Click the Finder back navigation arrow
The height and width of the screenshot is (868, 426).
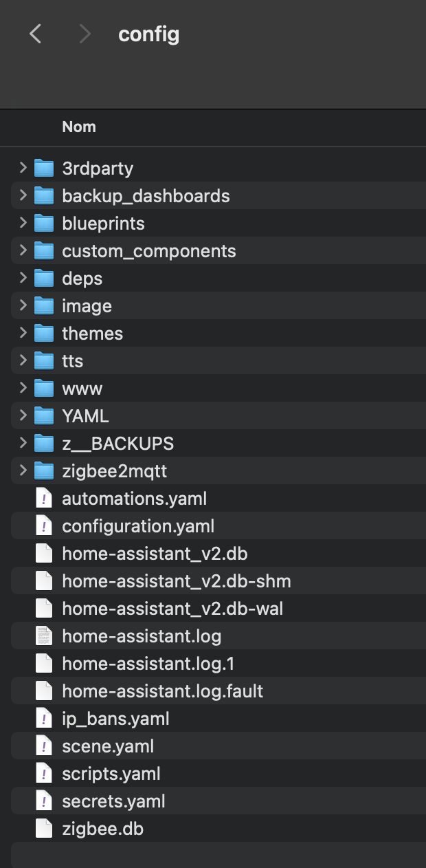tap(36, 34)
